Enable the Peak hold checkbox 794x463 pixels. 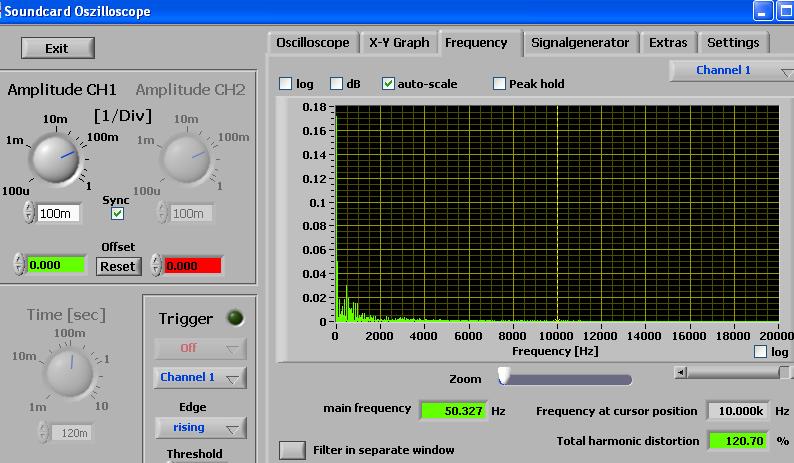click(x=500, y=84)
